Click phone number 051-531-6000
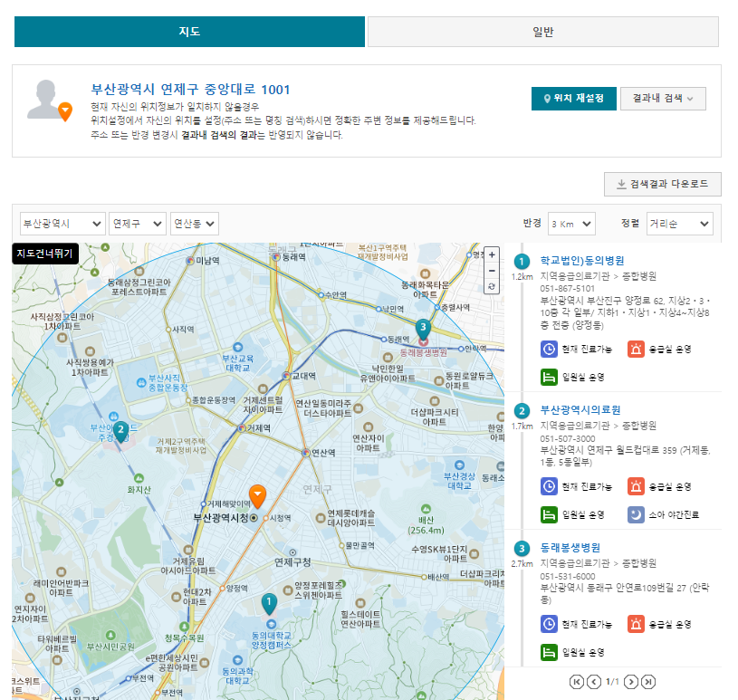 (567, 576)
